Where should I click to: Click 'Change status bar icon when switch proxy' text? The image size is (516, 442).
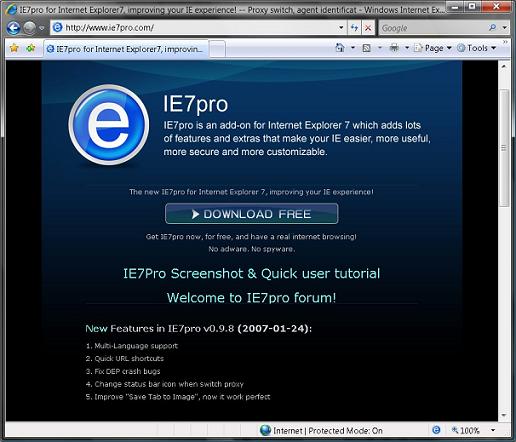pyautogui.click(x=169, y=384)
